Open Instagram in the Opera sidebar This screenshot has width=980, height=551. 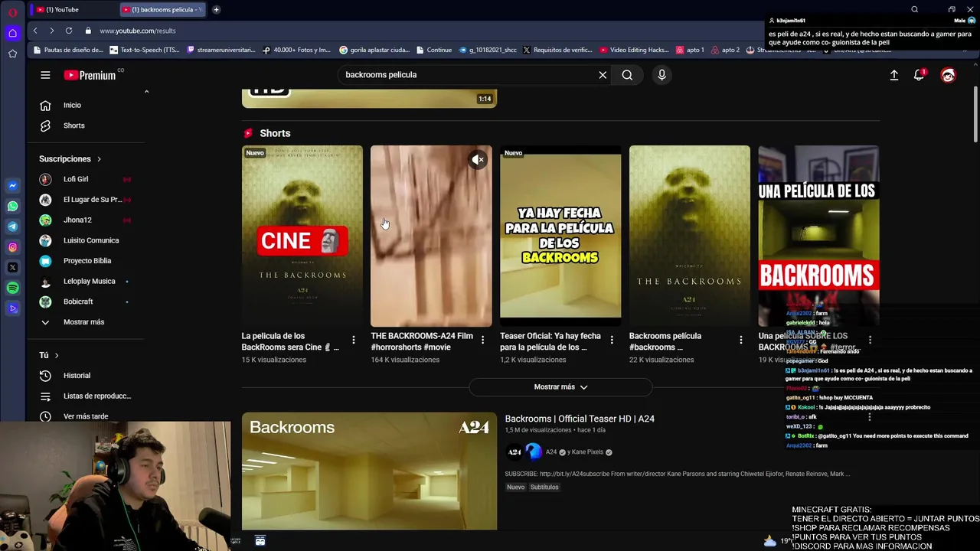click(12, 247)
